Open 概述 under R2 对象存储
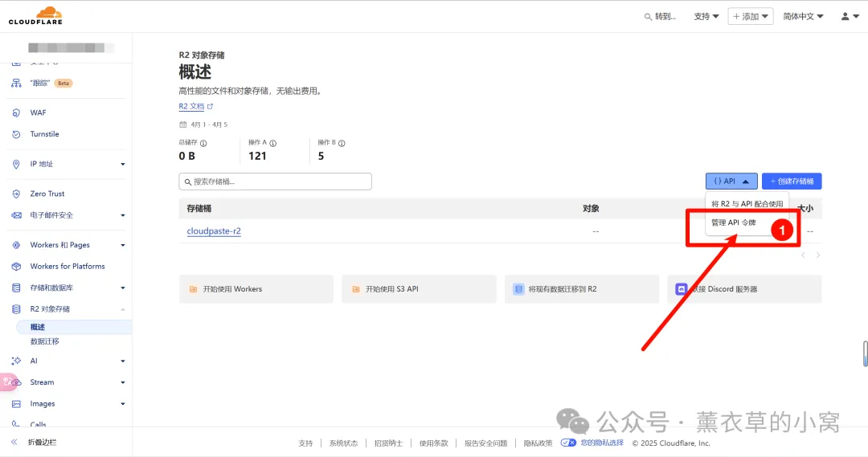This screenshot has height=457, width=868. tap(38, 327)
